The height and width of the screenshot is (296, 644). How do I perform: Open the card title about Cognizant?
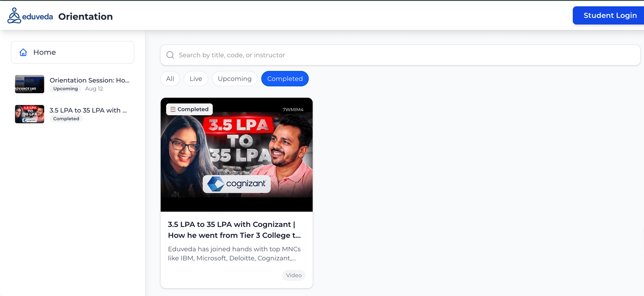coord(234,230)
